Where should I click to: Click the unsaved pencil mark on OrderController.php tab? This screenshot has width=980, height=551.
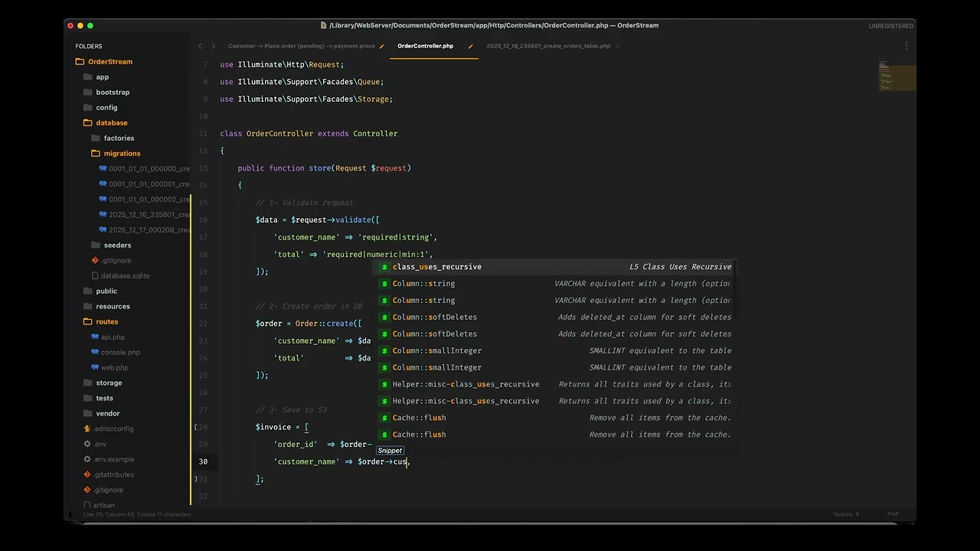tap(470, 46)
